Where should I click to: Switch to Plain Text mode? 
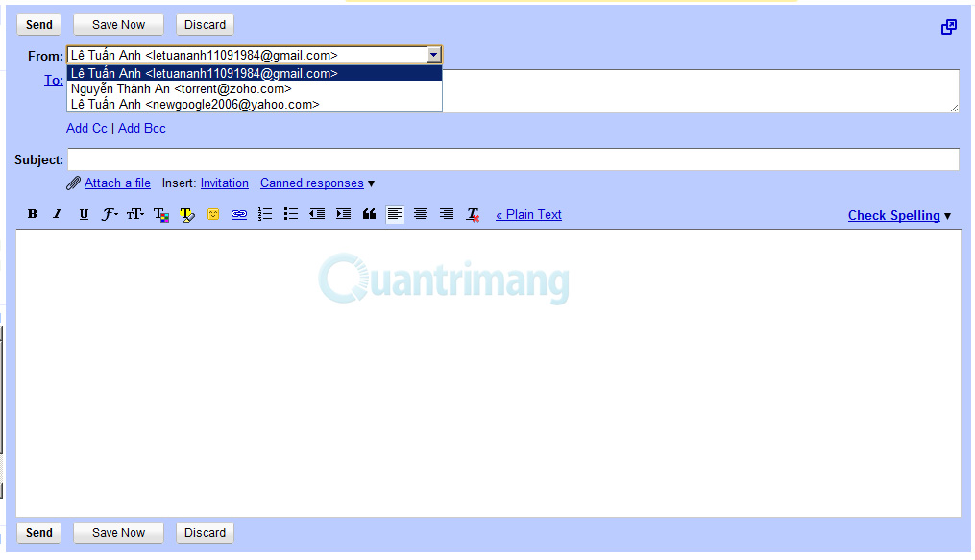(528, 215)
